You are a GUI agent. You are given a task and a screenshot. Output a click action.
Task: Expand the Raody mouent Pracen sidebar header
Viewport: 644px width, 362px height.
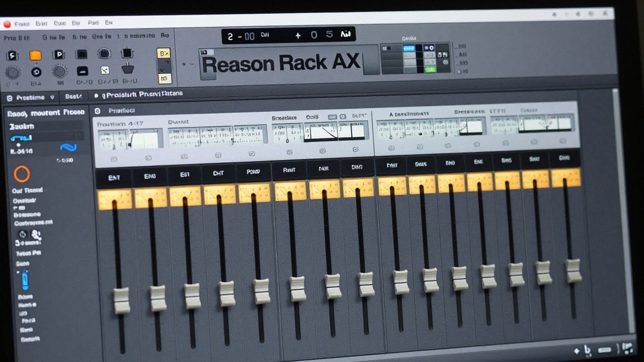tap(46, 113)
